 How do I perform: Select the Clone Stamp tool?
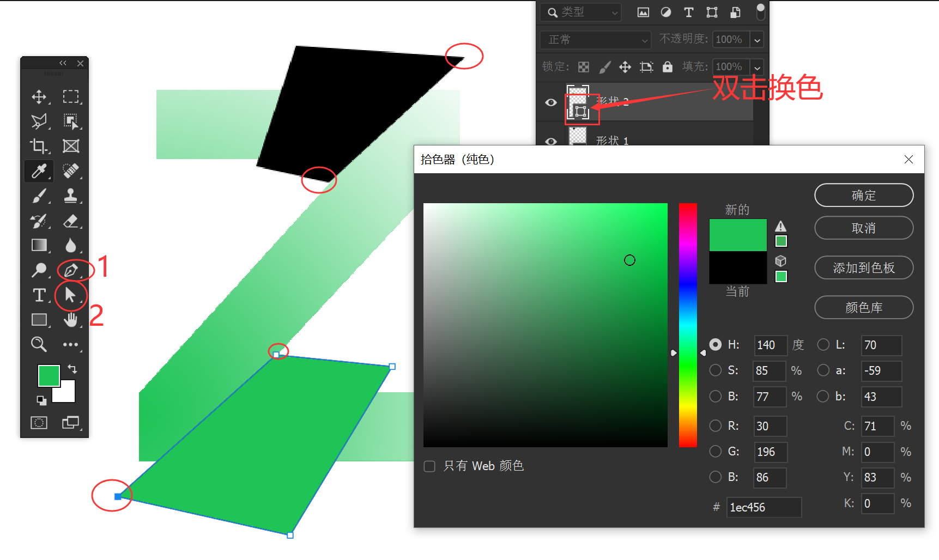[x=71, y=196]
